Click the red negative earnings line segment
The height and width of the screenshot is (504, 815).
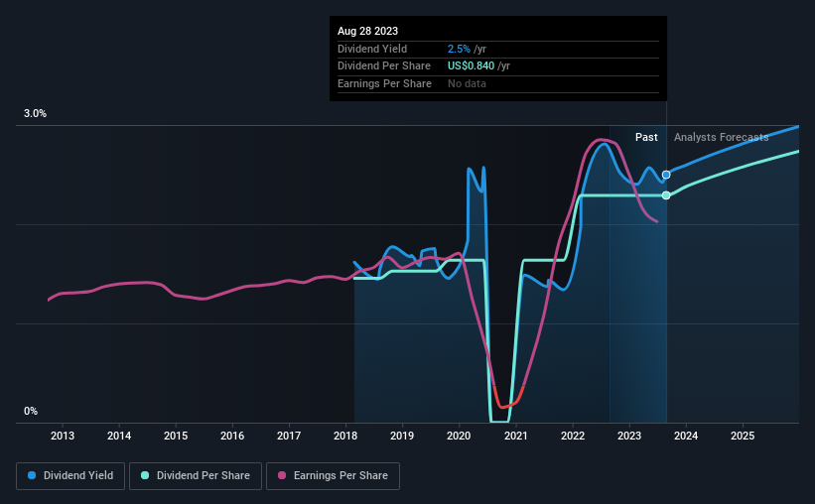pos(505,405)
